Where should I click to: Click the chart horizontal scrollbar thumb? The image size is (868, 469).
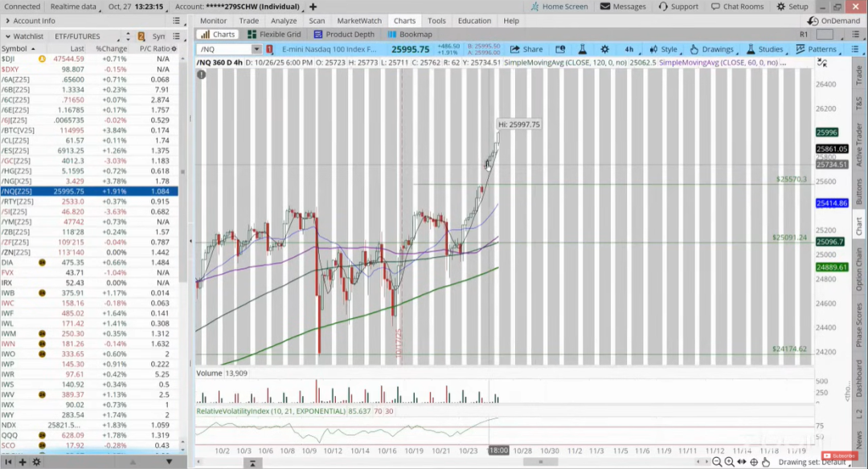(541, 462)
